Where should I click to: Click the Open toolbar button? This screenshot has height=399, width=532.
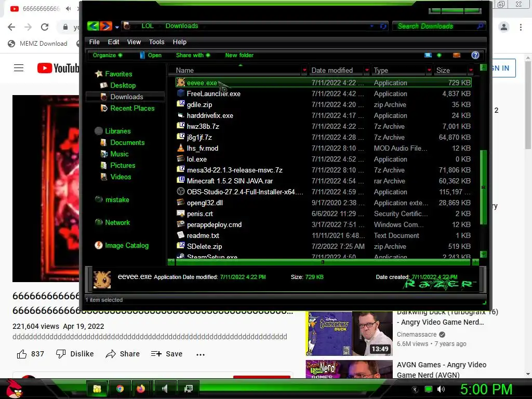(x=150, y=55)
